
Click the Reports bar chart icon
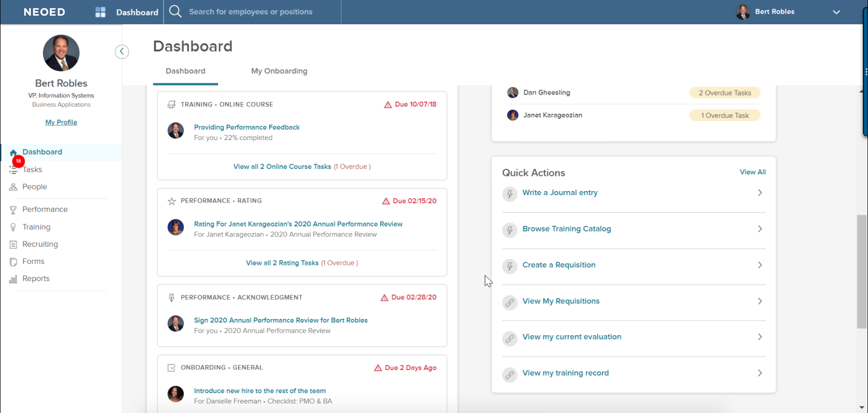click(13, 279)
